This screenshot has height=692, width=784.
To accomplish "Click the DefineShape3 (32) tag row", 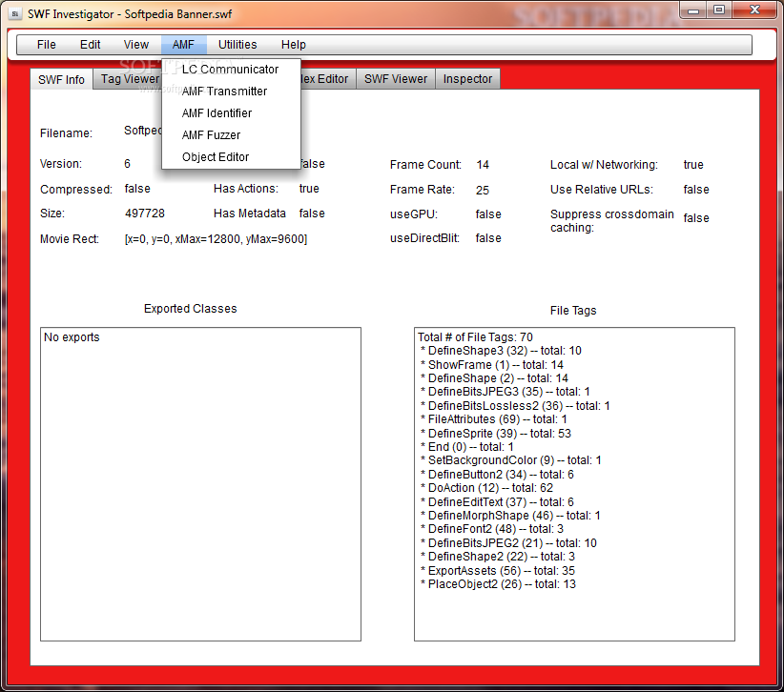I will click(502, 351).
